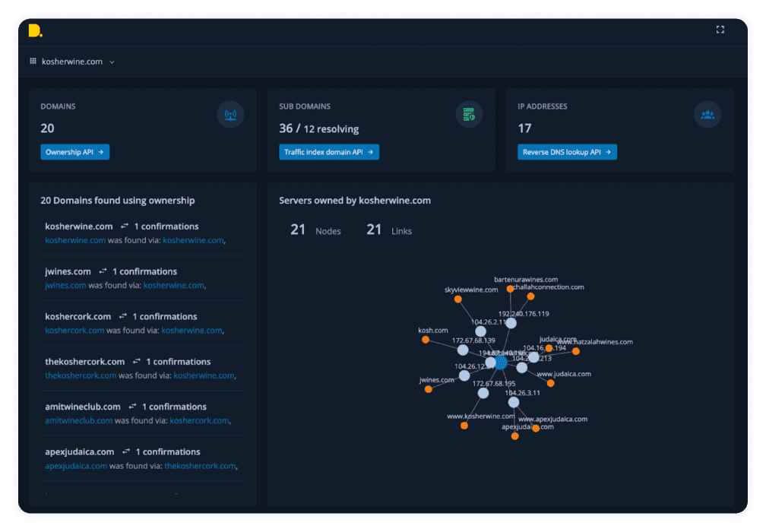Click the swap icon beside thekoshercork.com heading
This screenshot has width=766, height=532.
point(136,361)
